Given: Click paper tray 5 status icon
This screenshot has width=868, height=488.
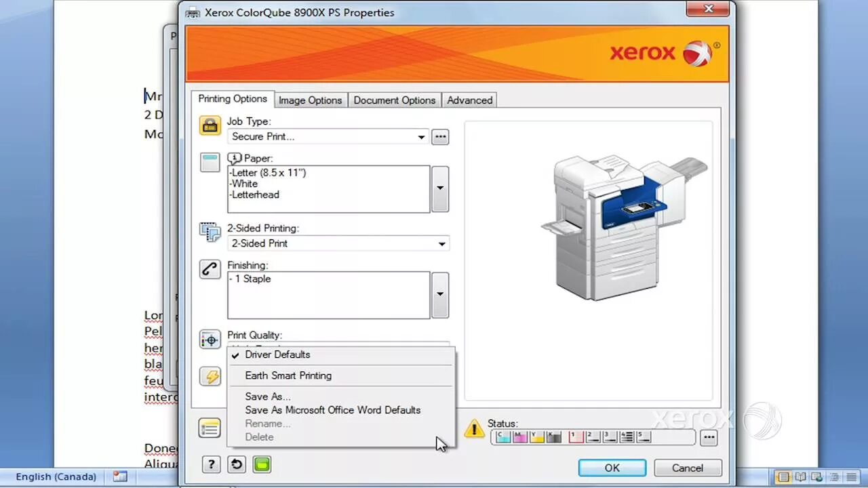Looking at the screenshot, I should tap(644, 437).
